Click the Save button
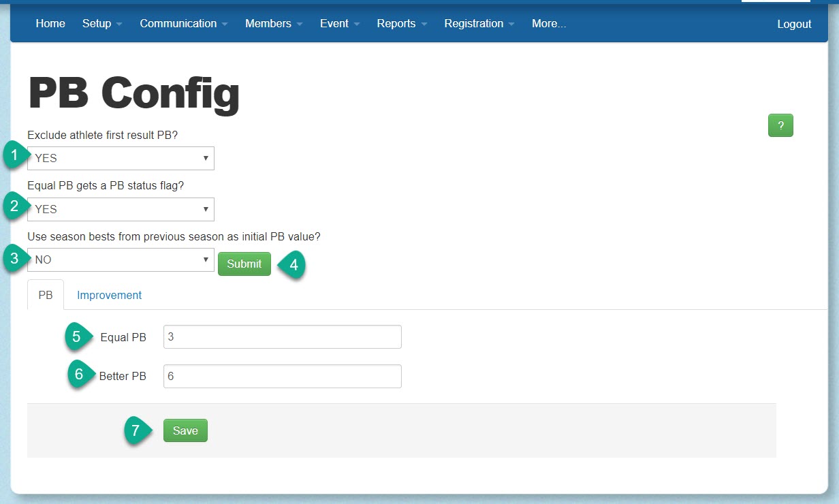 [x=185, y=430]
